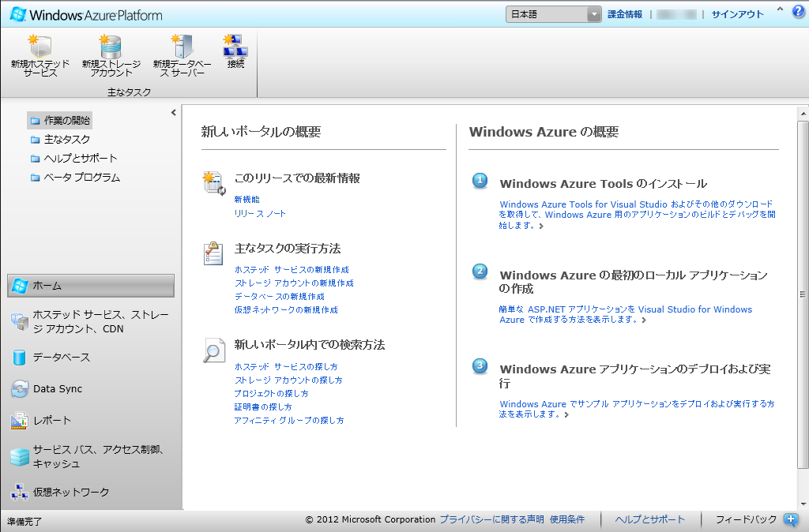Click the vertical scrollbar down arrow
This screenshot has height=532, width=809.
pyautogui.click(x=803, y=504)
